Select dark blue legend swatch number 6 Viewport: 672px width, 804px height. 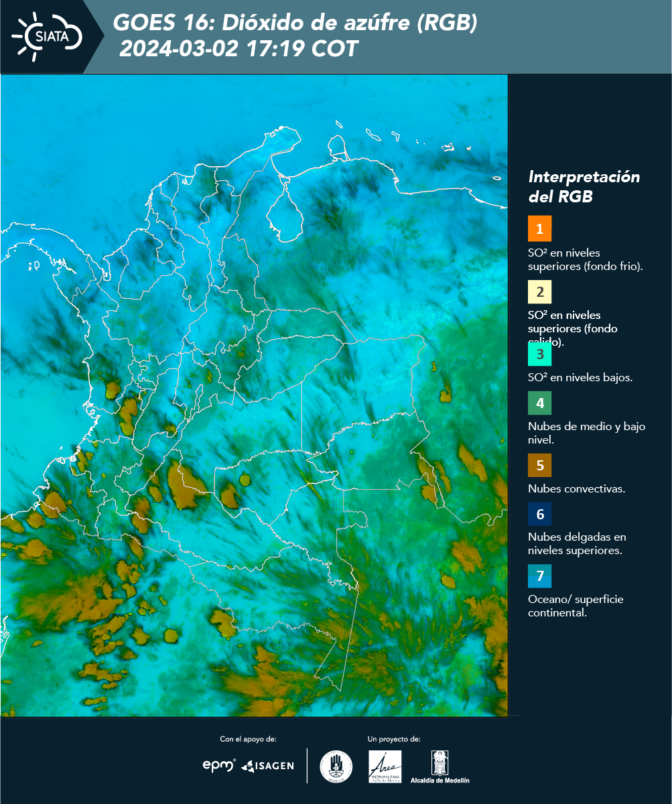539,515
